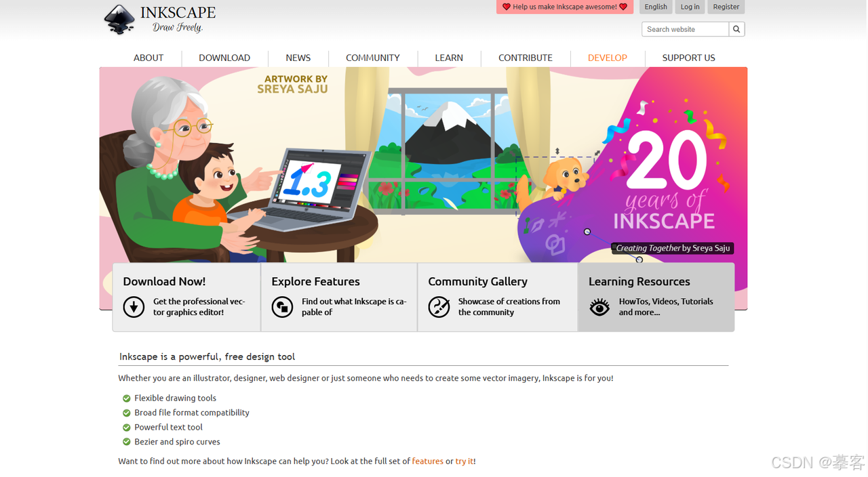The image size is (868, 477).
Task: Click the Explore Features shapes icon
Action: pyautogui.click(x=282, y=307)
